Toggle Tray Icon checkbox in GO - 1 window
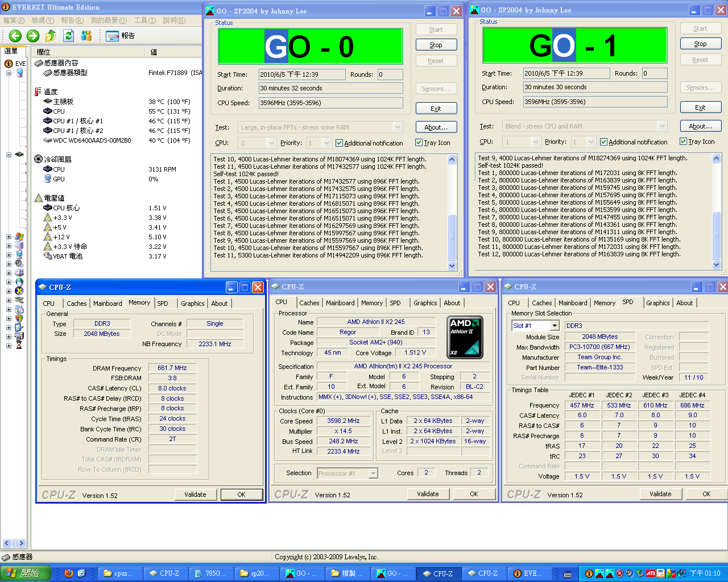Viewport: 728px width, 582px height. [x=683, y=142]
